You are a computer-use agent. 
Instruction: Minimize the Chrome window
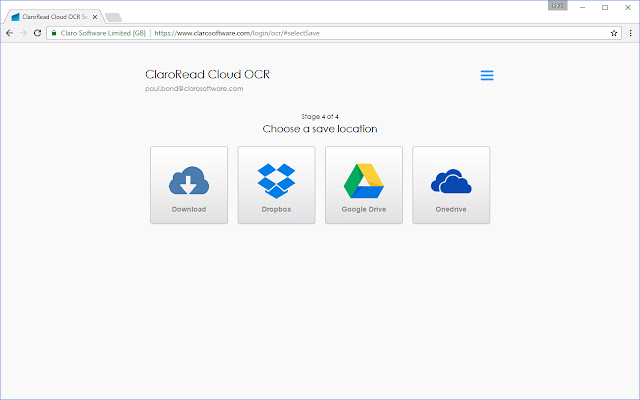[582, 7]
